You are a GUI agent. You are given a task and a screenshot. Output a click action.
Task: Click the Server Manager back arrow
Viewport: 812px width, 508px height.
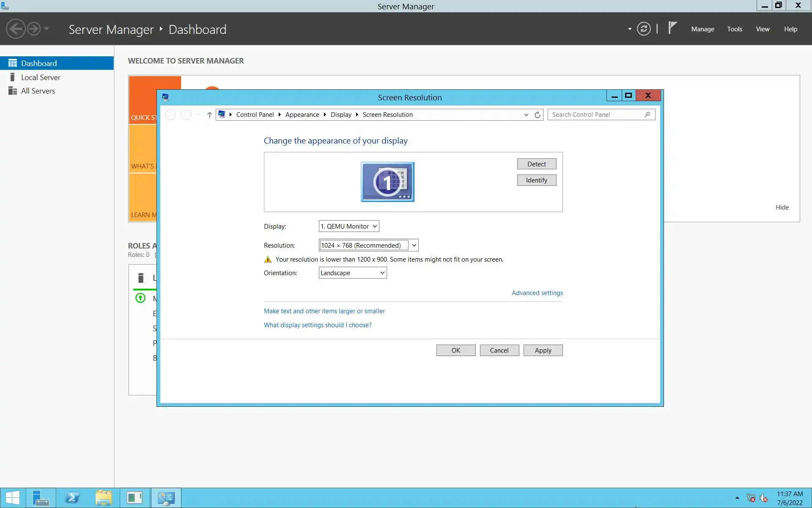16,29
